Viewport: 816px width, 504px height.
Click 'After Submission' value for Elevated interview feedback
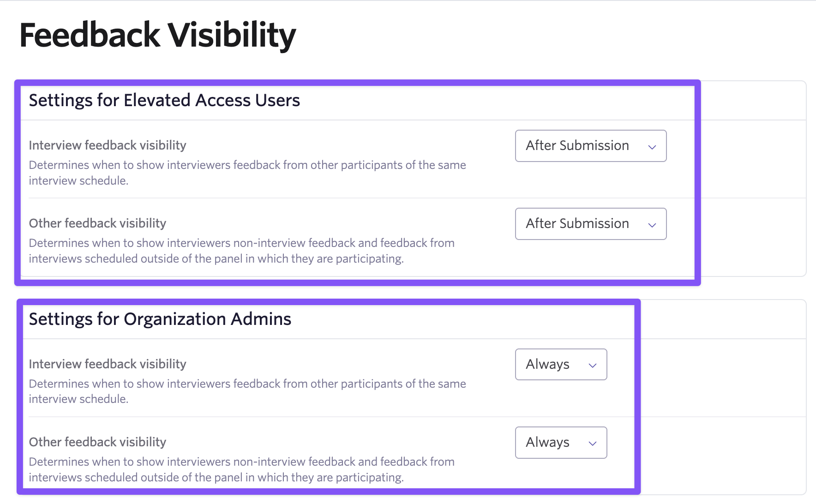pyautogui.click(x=577, y=146)
